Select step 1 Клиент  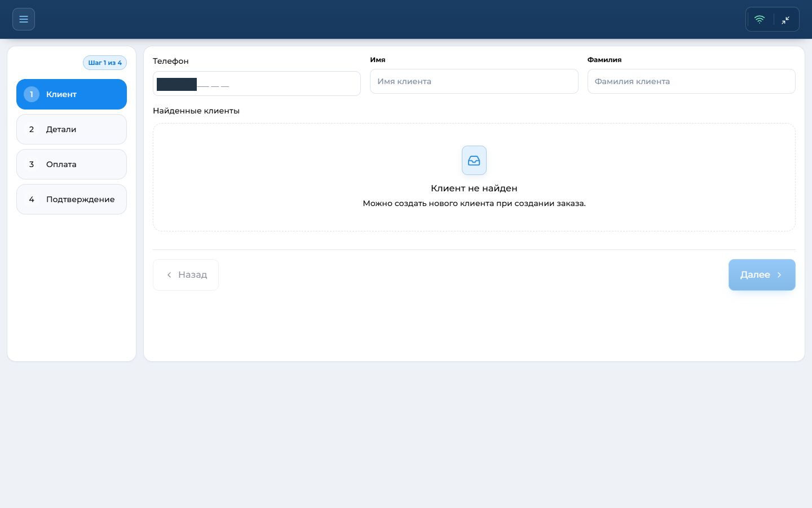72,94
